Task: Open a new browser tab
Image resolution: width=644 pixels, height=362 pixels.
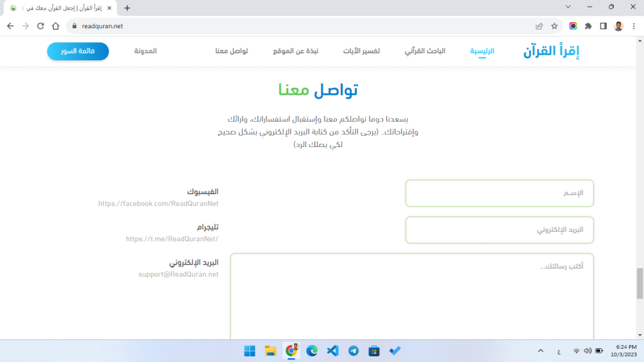Action: (127, 8)
